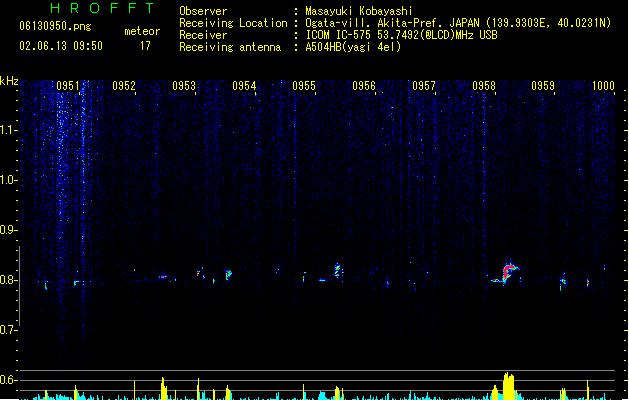Click the 0.9 kHz axis label
The width and height of the screenshot is (629, 400).
point(9,230)
